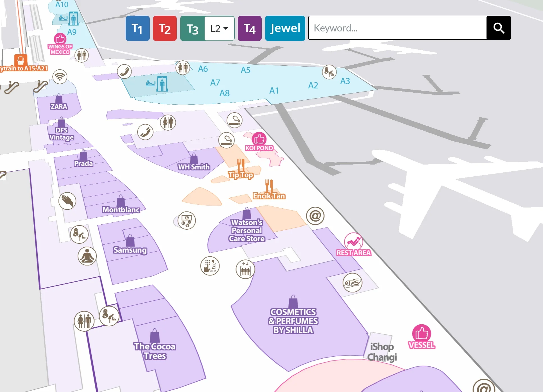Click the upper smoking area icon
Screen dimensions: 543x392
[x=235, y=120]
